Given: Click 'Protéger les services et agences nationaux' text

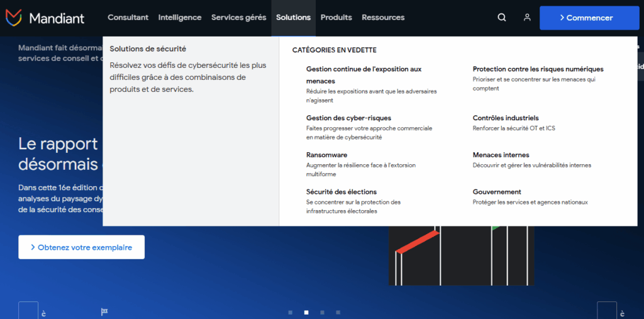Looking at the screenshot, I should coord(530,202).
